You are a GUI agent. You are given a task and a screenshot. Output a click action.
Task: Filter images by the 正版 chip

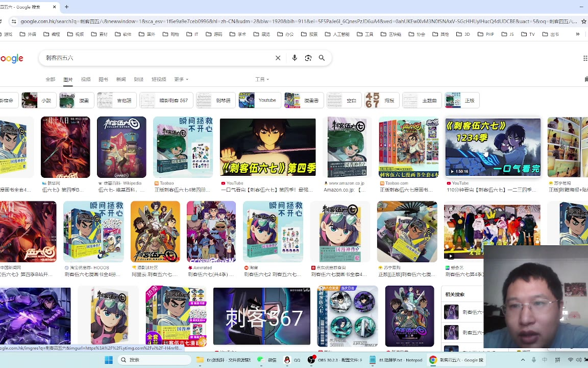click(462, 100)
